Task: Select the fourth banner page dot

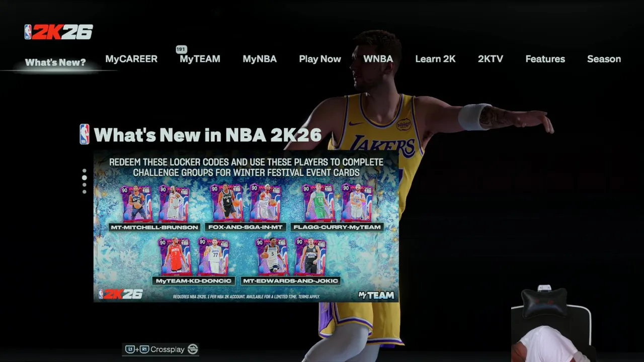Action: point(84,192)
